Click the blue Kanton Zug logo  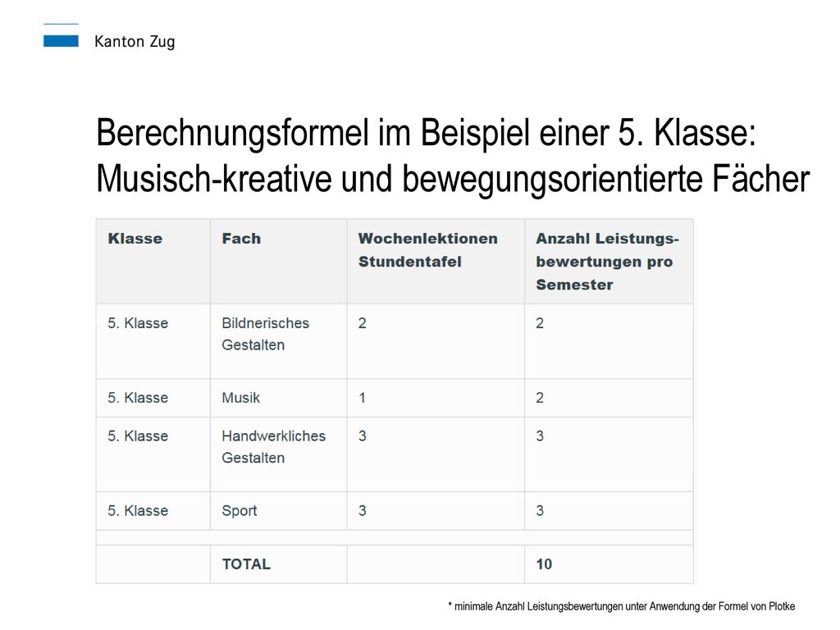61,36
